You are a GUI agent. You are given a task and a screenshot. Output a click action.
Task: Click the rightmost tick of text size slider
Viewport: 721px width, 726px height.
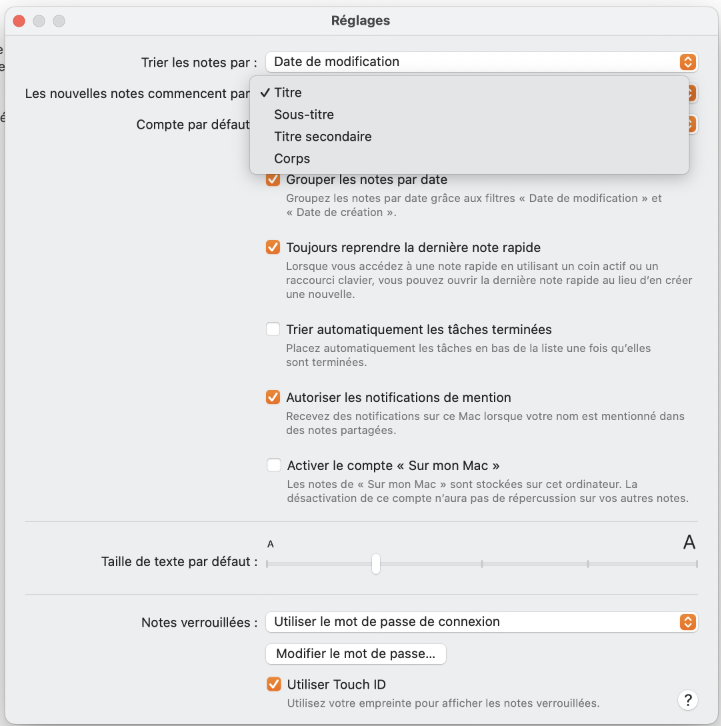pos(696,564)
